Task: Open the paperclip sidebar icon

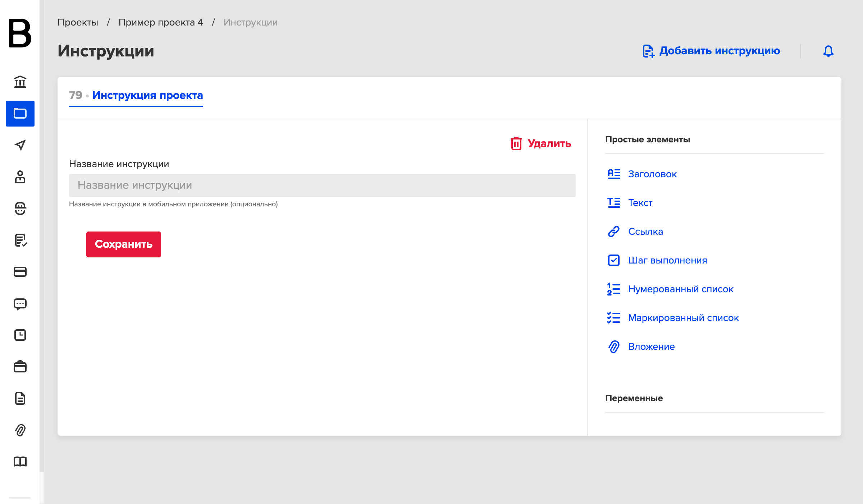Action: (x=20, y=430)
